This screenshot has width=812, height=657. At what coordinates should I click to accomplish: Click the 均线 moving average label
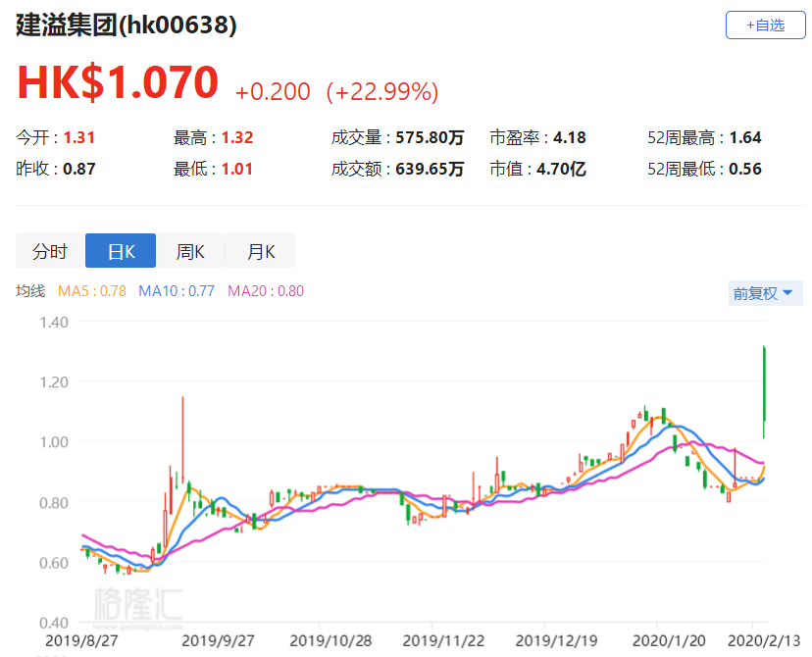[30, 291]
